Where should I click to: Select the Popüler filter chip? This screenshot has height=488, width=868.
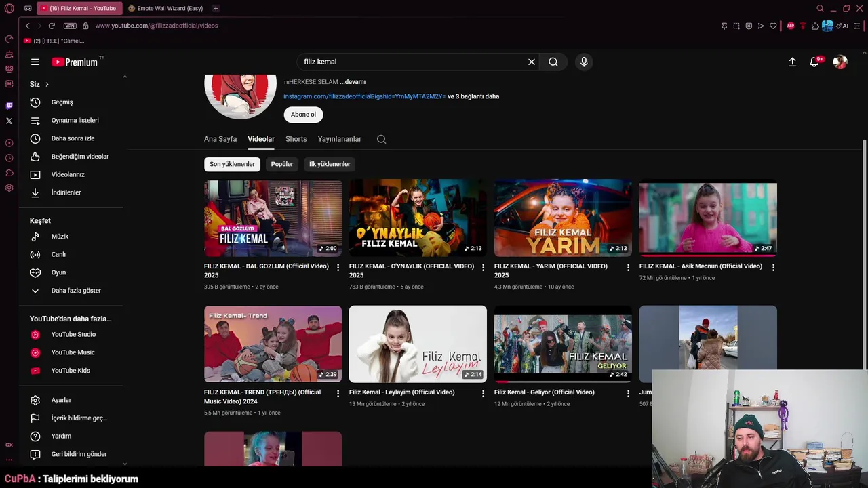282,164
